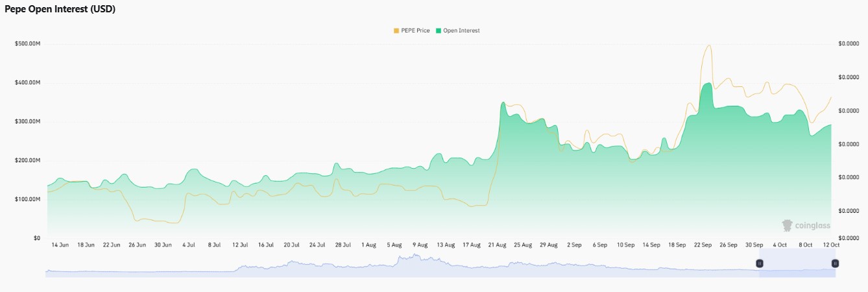Click the 1 Aug date label

pyautogui.click(x=368, y=245)
